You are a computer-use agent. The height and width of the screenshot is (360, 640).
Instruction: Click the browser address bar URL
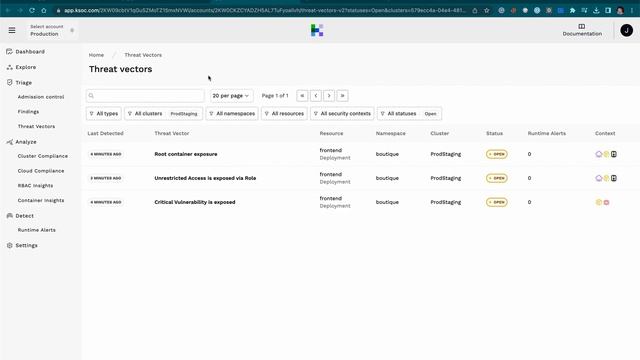(x=264, y=10)
